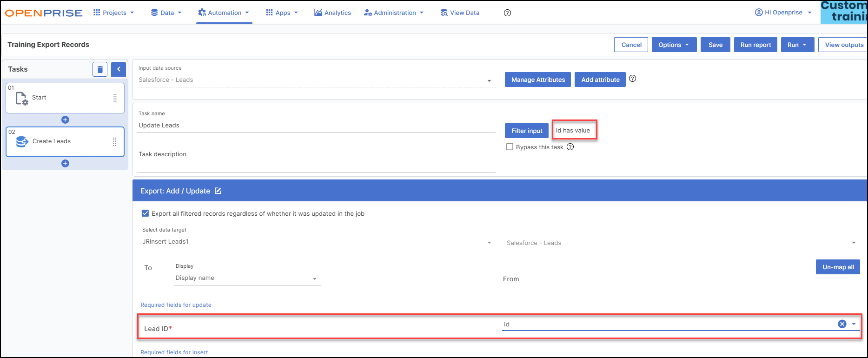Viewport: 868px width, 358px height.
Task: Click help question mark in top navigation
Action: tap(507, 13)
